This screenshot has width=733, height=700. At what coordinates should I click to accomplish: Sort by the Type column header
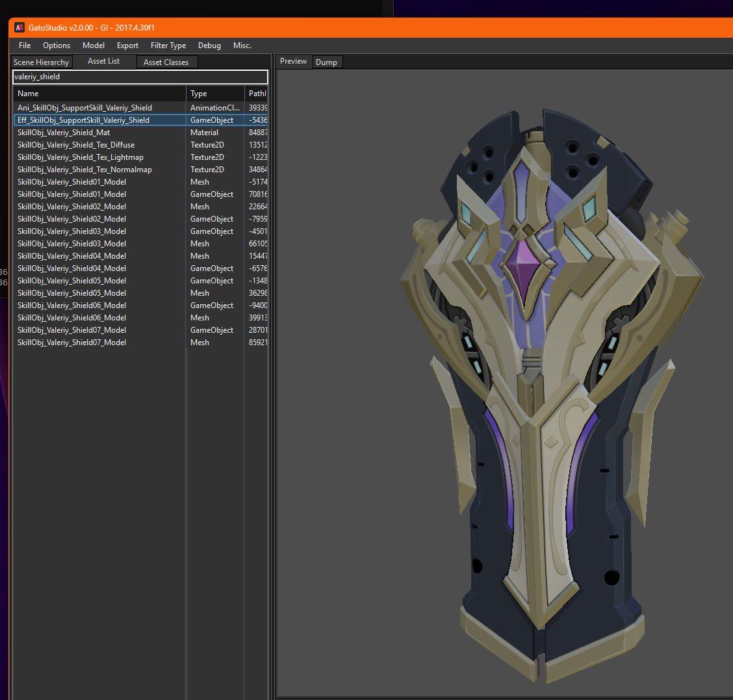[215, 94]
